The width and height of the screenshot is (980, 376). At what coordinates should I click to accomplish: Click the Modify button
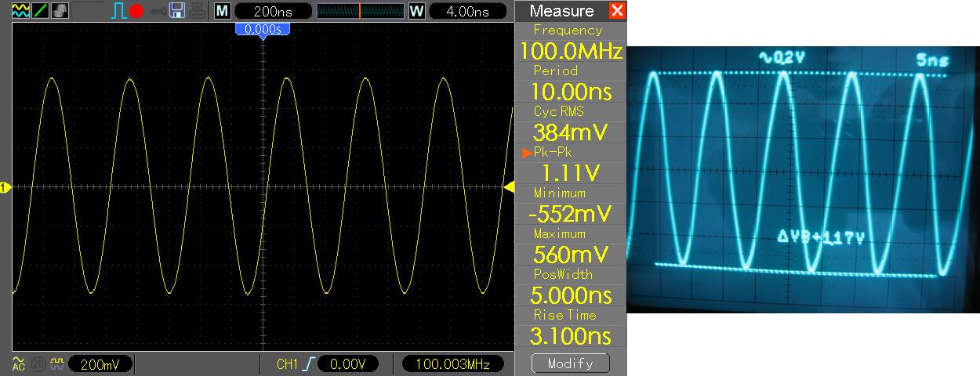point(570,363)
